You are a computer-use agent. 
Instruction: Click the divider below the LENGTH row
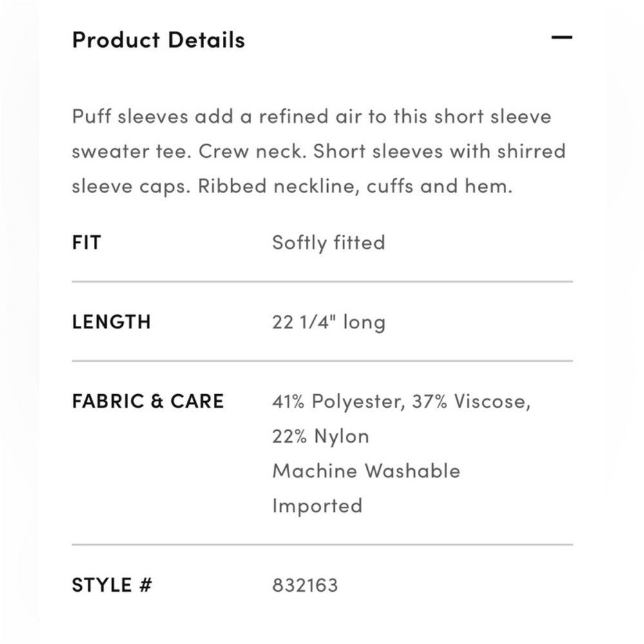pos(323,361)
